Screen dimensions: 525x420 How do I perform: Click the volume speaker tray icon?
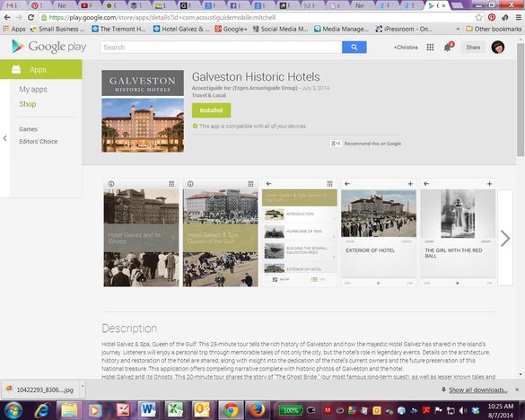pos(463,410)
